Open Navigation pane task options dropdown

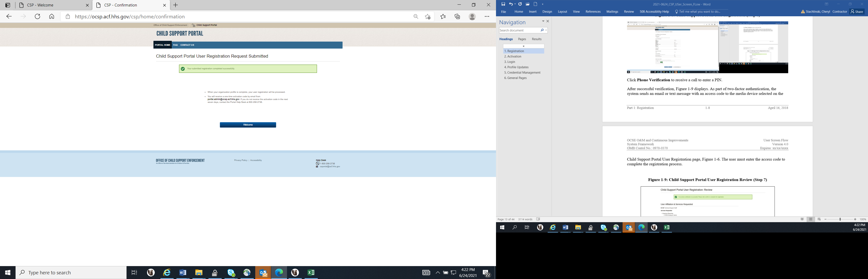(x=543, y=21)
